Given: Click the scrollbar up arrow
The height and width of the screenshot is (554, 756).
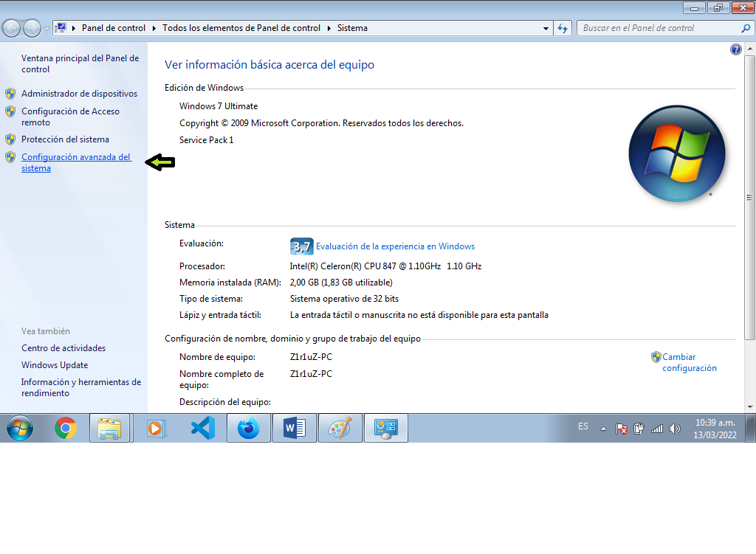Looking at the screenshot, I should coord(750,49).
